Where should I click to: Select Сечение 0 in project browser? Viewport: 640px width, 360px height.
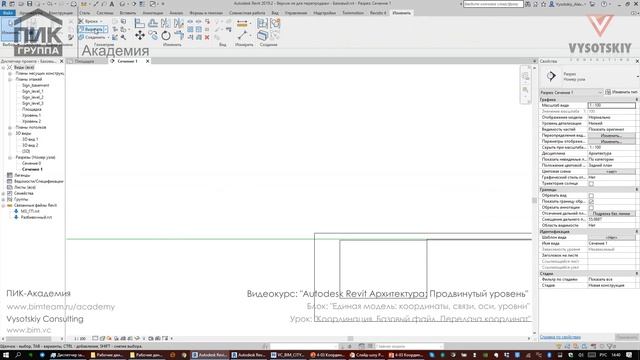click(x=31, y=163)
